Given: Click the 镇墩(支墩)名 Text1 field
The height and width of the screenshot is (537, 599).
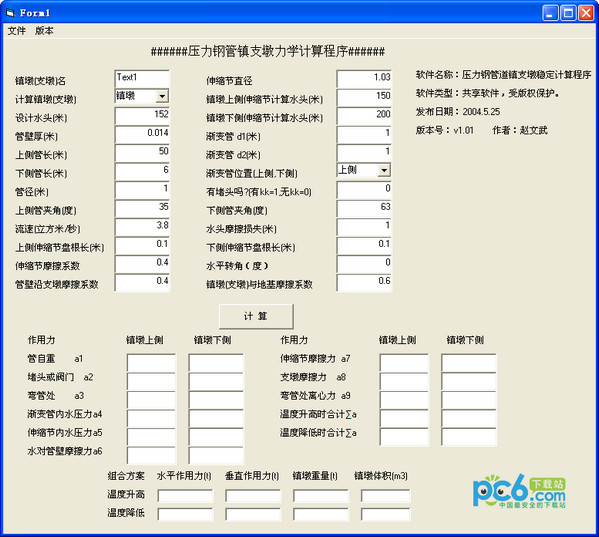Looking at the screenshot, I should coord(142,79).
